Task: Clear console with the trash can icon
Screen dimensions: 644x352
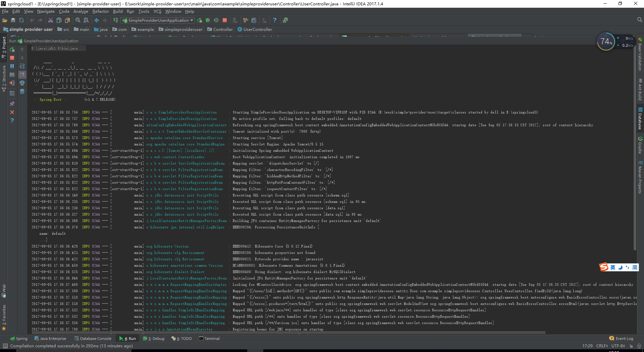Action: click(x=22, y=91)
